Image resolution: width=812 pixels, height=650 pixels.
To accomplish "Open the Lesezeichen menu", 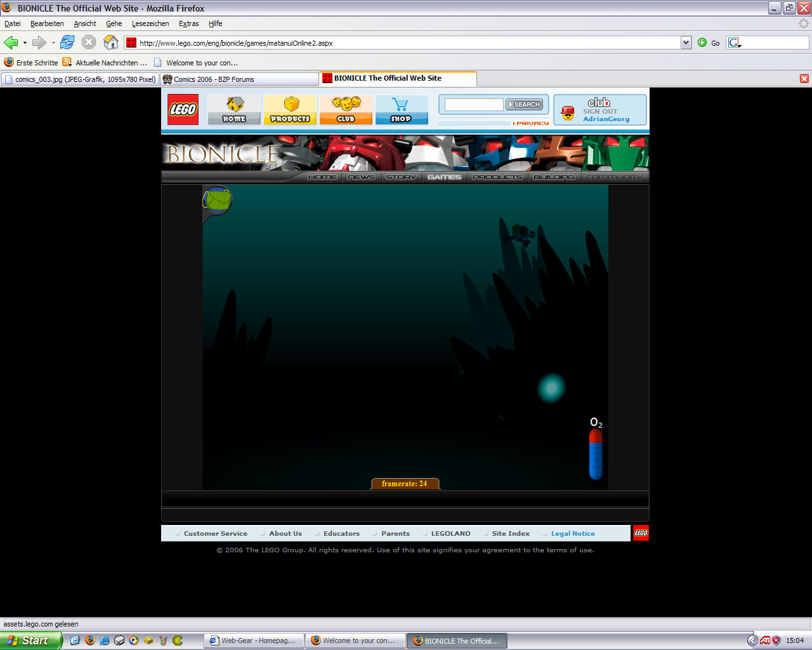I will [150, 23].
